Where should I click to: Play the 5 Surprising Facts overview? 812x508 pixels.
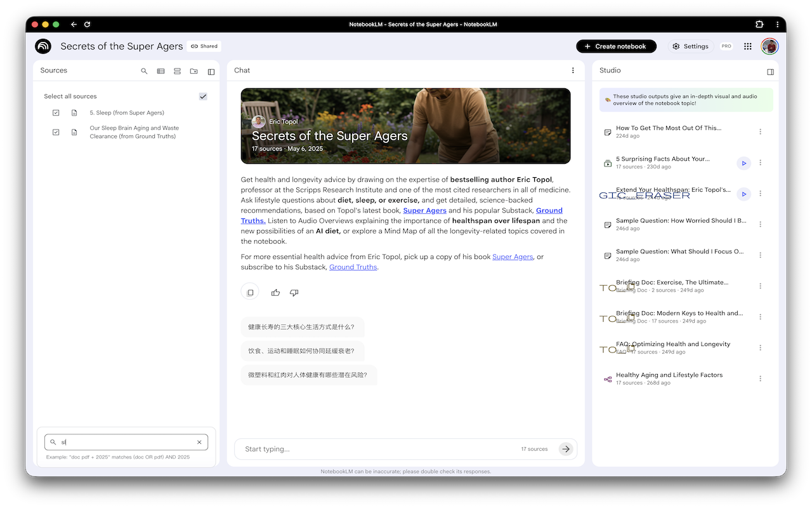pos(743,163)
